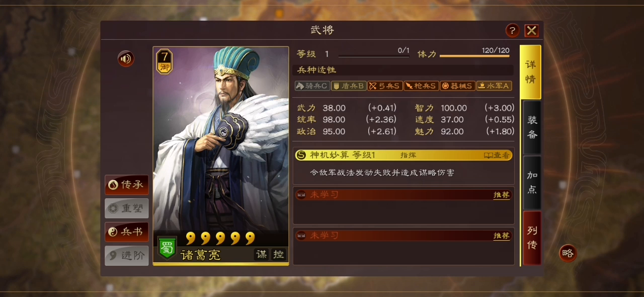Click the 体力 stamina bar
Image resolution: width=644 pixels, height=297 pixels.
(x=474, y=56)
